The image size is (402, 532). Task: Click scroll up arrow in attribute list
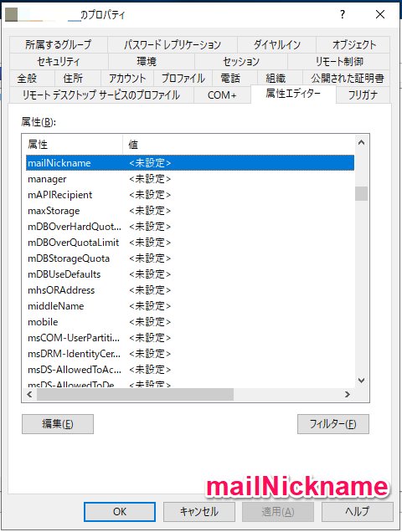coord(361,143)
